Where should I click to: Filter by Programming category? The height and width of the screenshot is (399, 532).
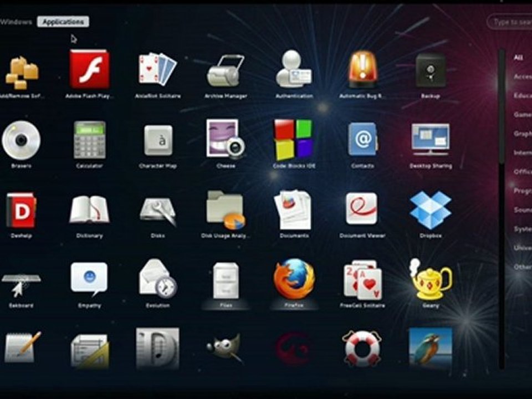pyautogui.click(x=523, y=191)
